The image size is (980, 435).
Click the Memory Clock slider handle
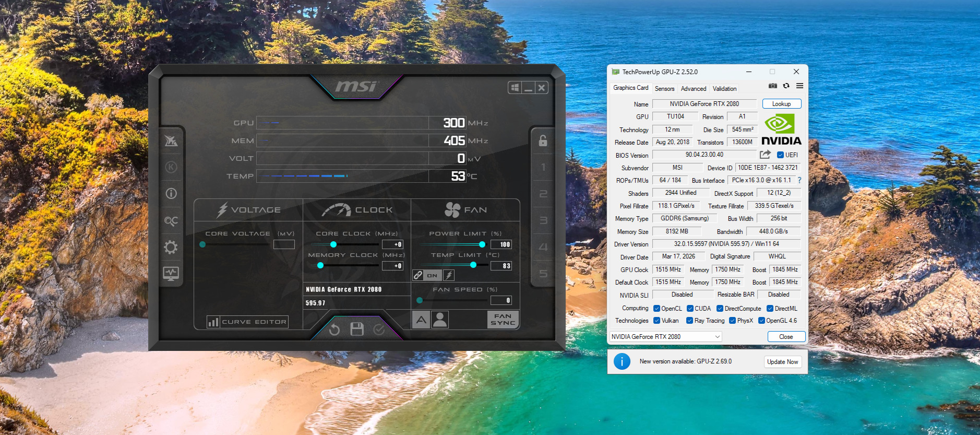pos(320,266)
